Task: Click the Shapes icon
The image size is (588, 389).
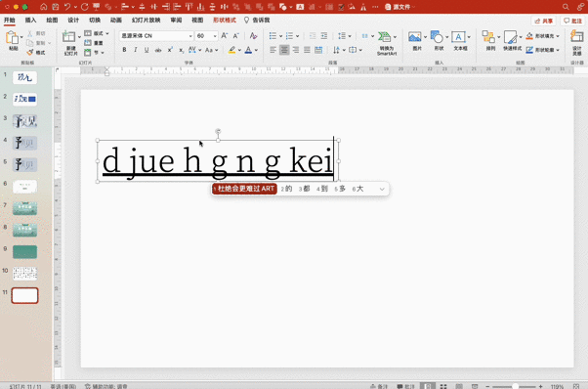Action: coord(437,37)
